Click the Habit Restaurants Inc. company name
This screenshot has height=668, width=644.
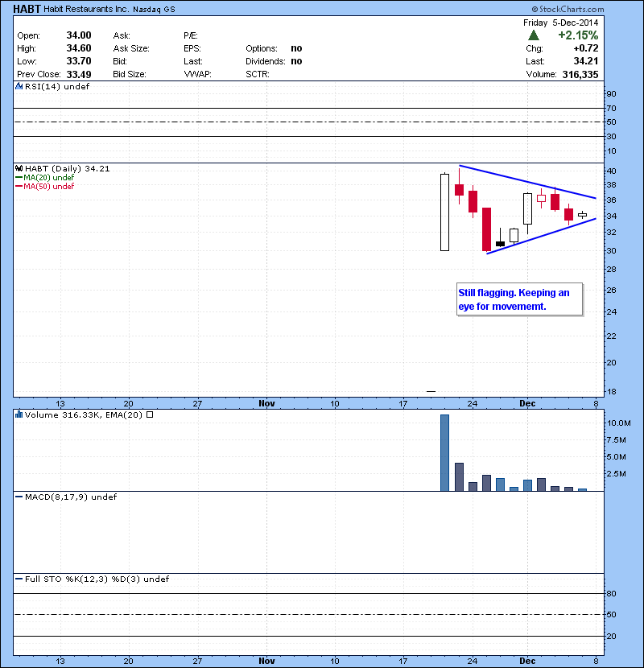pyautogui.click(x=86, y=9)
